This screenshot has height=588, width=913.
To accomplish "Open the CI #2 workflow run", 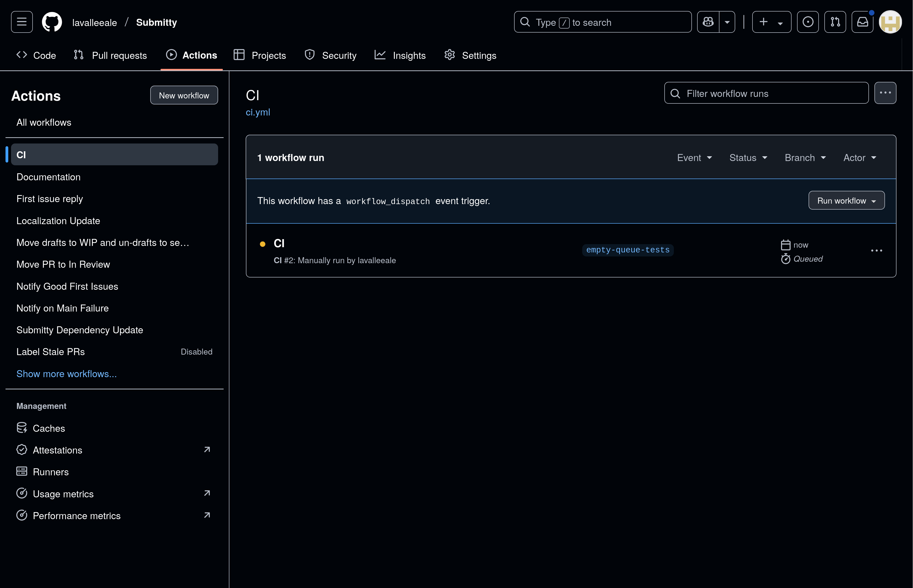I will 279,243.
